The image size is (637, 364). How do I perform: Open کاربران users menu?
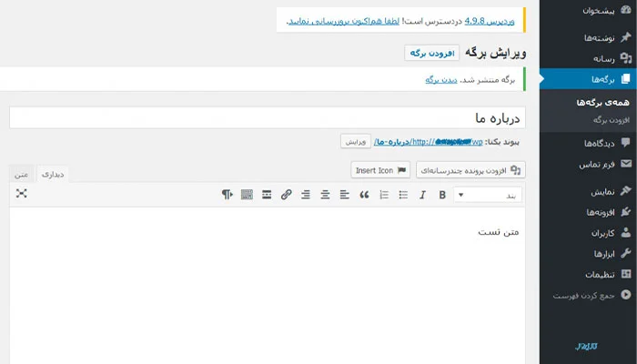pyautogui.click(x=588, y=233)
